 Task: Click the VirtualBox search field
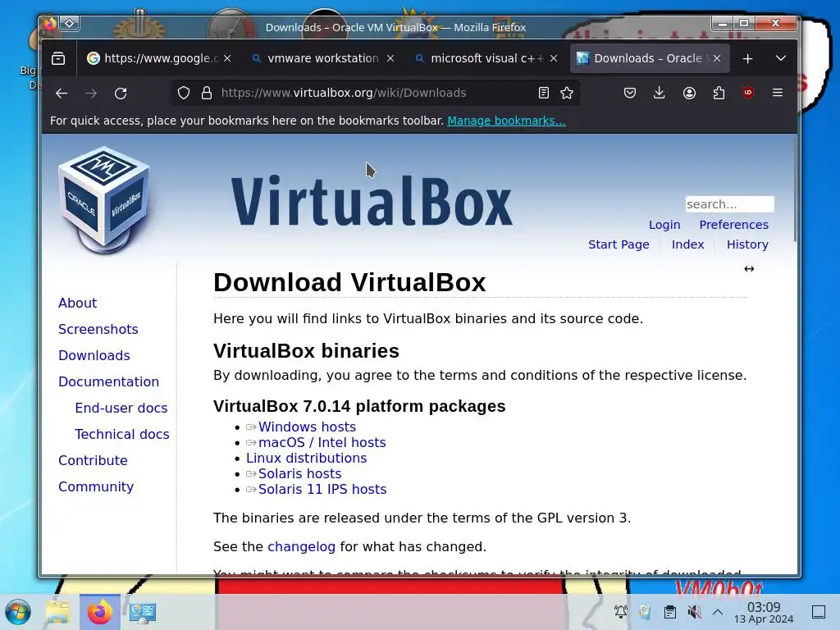[x=729, y=204]
